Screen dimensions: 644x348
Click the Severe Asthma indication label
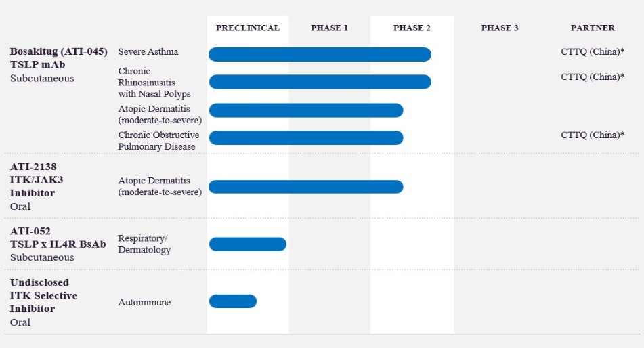tap(148, 52)
